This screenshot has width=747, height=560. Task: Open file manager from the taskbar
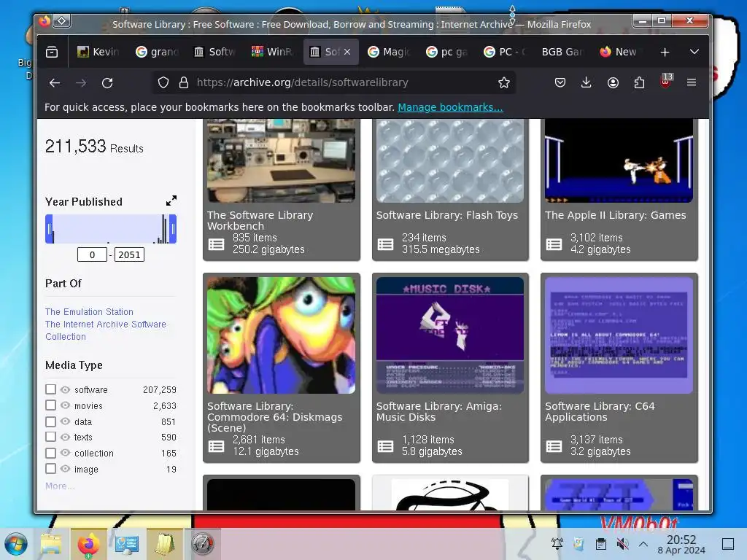pos(51,544)
